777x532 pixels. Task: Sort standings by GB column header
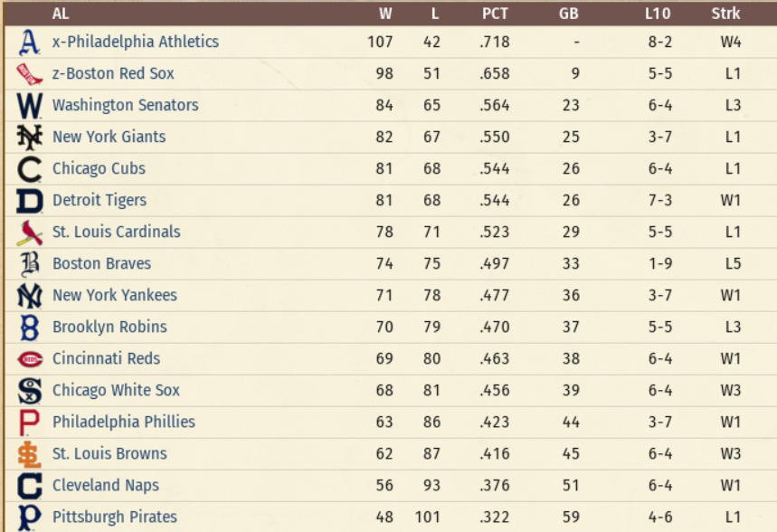[569, 14]
